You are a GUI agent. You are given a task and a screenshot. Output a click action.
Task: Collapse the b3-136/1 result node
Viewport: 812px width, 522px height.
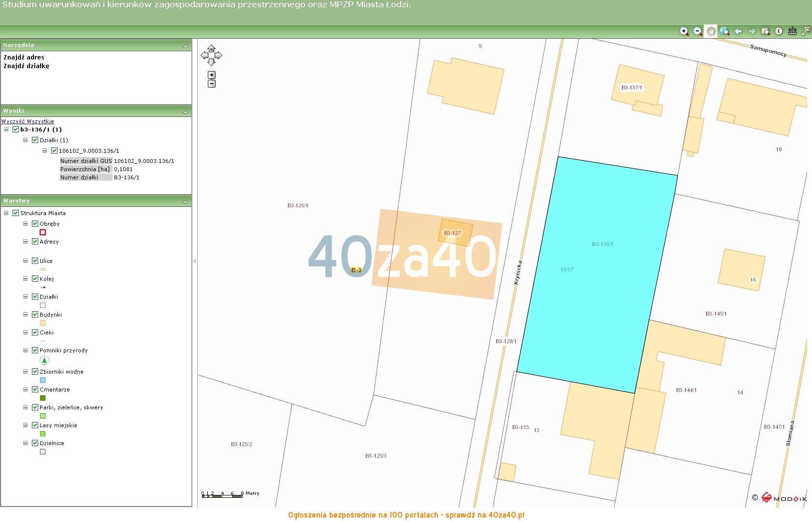tap(6, 130)
